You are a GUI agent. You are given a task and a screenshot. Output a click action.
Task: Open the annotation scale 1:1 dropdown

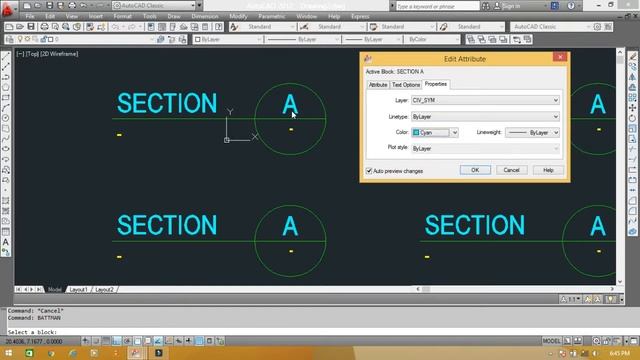[x=571, y=299]
